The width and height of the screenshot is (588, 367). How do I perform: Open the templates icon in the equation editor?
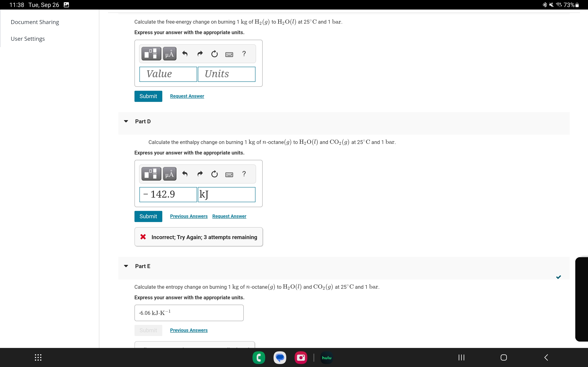tap(151, 54)
